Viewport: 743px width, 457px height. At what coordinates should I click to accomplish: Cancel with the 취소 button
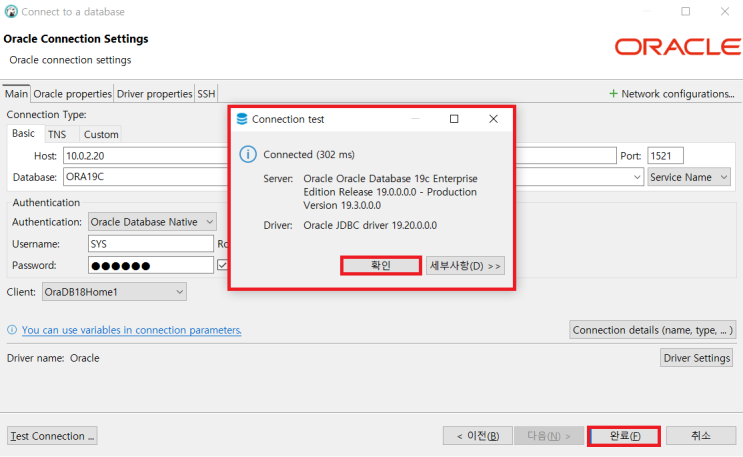[x=701, y=436]
